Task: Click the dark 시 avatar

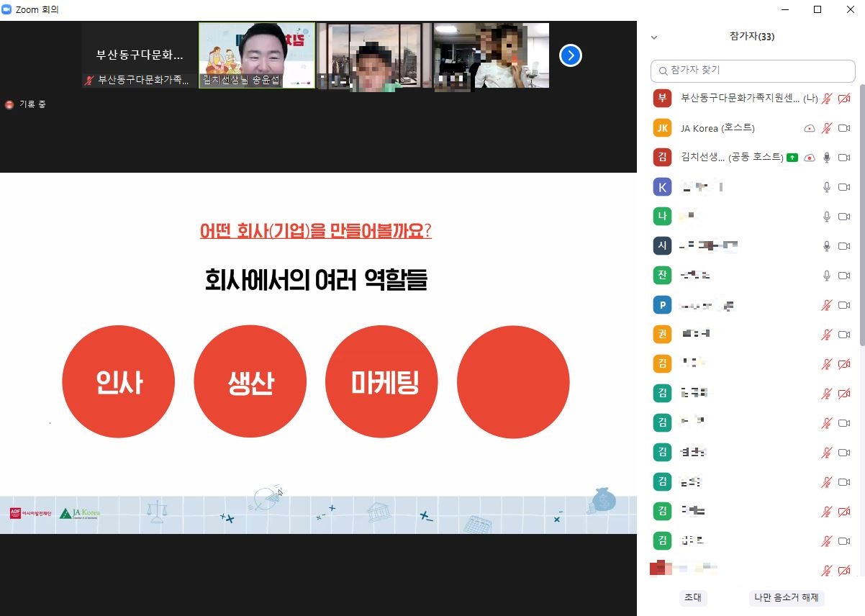Action: [x=662, y=245]
